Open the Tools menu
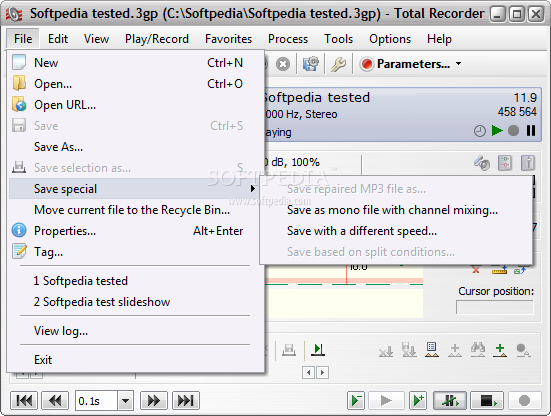The width and height of the screenshot is (551, 416). point(338,39)
